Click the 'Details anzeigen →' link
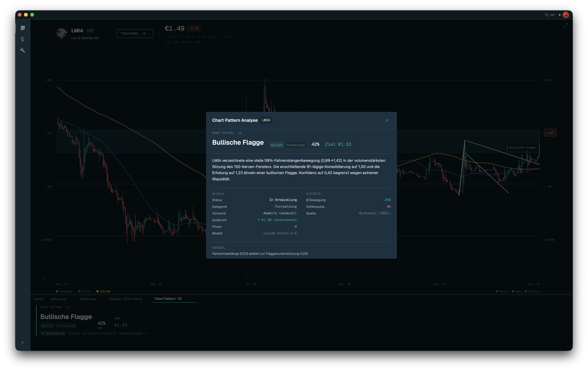Viewport: 588px width, 371px height. tap(133, 333)
